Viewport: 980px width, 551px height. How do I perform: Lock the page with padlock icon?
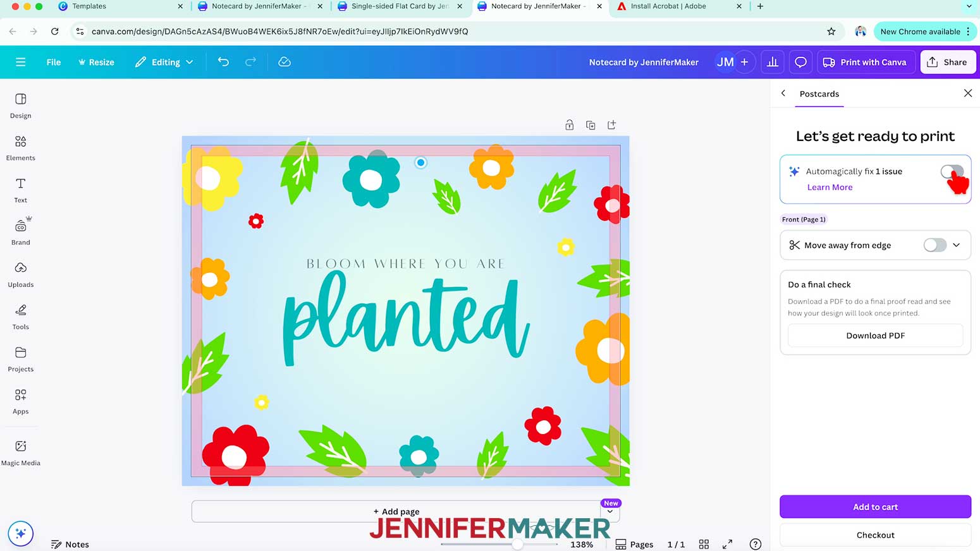pos(569,125)
